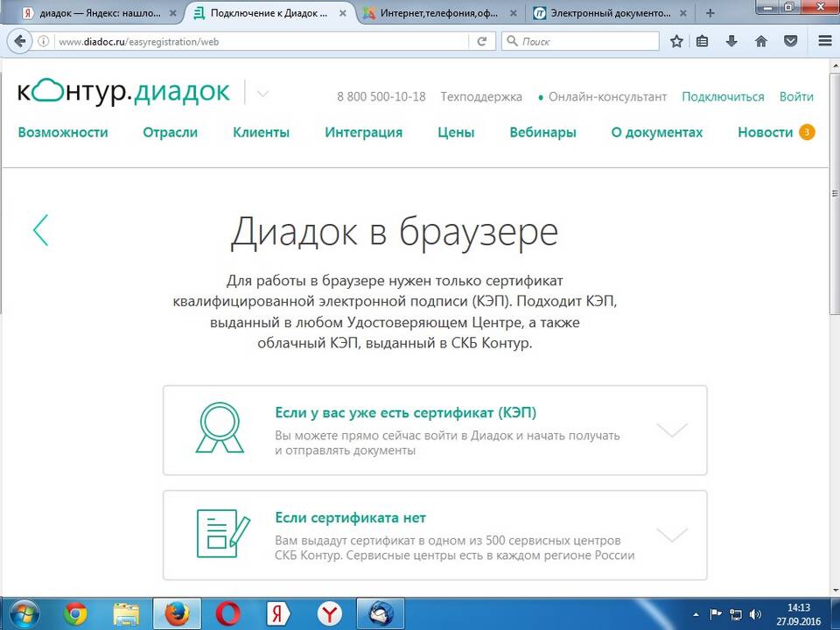Open the Онлайн-консультант chat link
This screenshot has height=630, width=840.
point(607,97)
